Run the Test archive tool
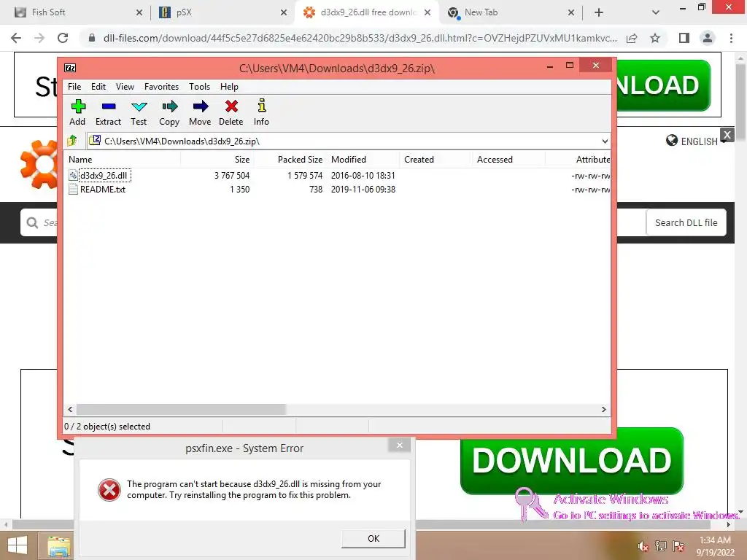This screenshot has width=747, height=560. pos(139,106)
